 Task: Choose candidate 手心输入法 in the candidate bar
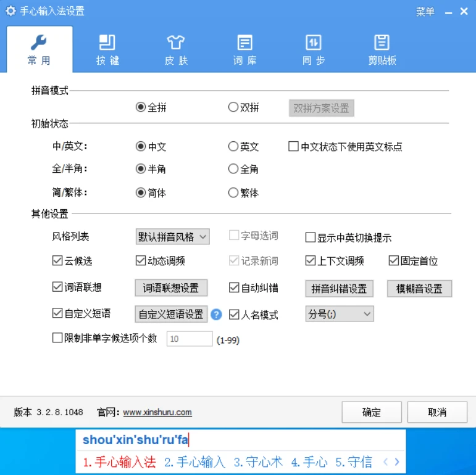tap(120, 461)
